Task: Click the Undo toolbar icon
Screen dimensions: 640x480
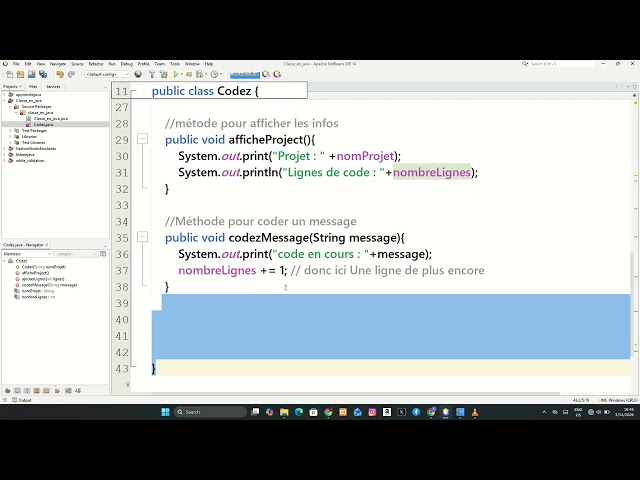Action: pos(60,74)
